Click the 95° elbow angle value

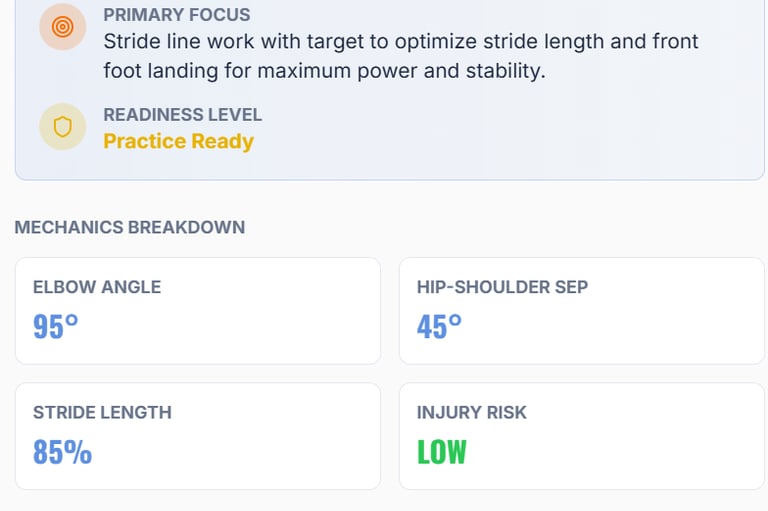[x=55, y=327]
